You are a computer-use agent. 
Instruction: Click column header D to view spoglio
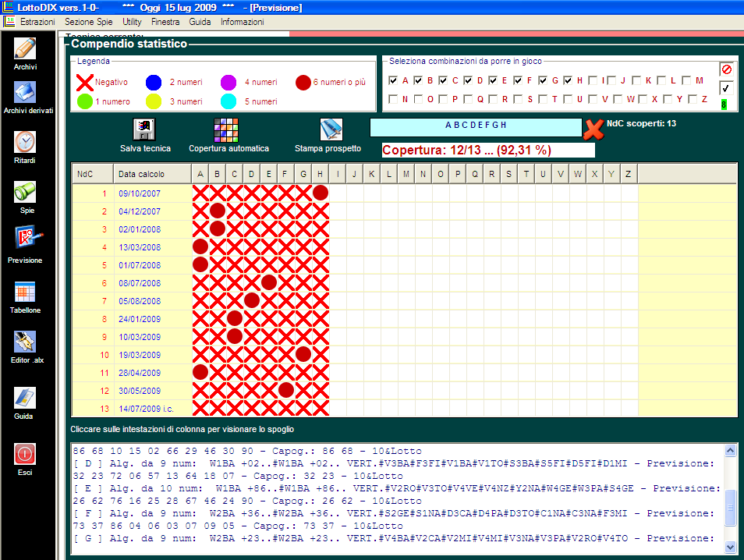click(251, 173)
